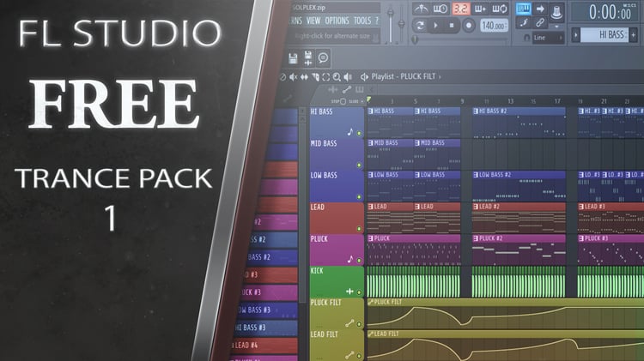
Task: Mute the LEAD track
Action: click(359, 228)
